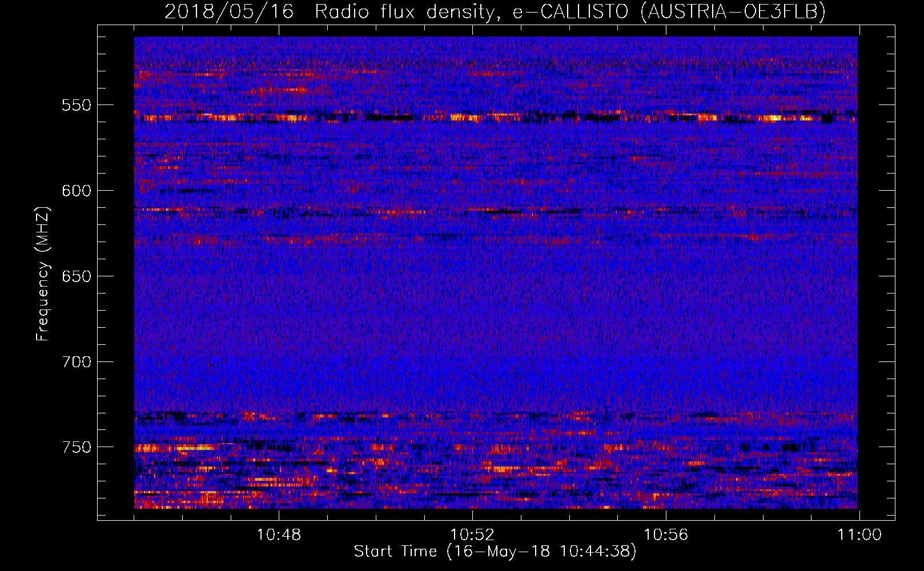Click the 10:56 time tick label
Viewport: 924px width, 571px height.
(x=666, y=535)
